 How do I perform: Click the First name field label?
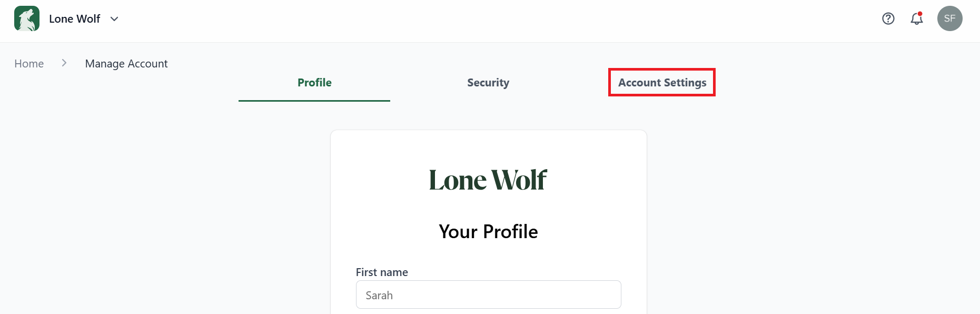[382, 272]
